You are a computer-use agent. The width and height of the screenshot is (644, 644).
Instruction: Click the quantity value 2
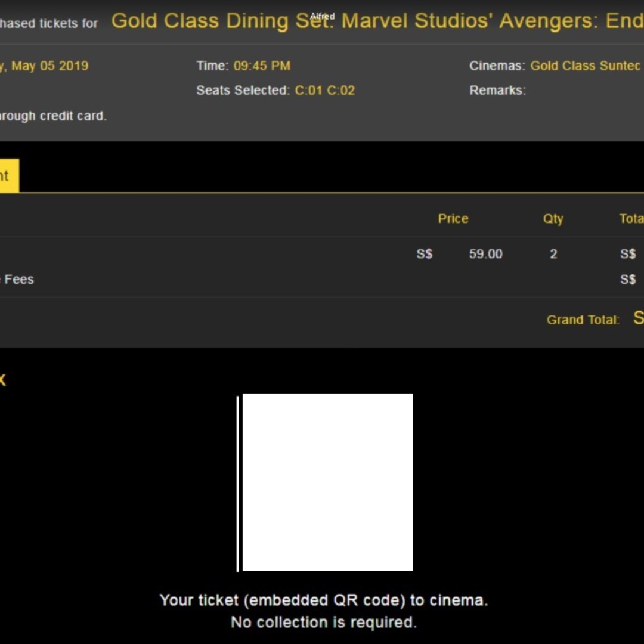coord(553,254)
